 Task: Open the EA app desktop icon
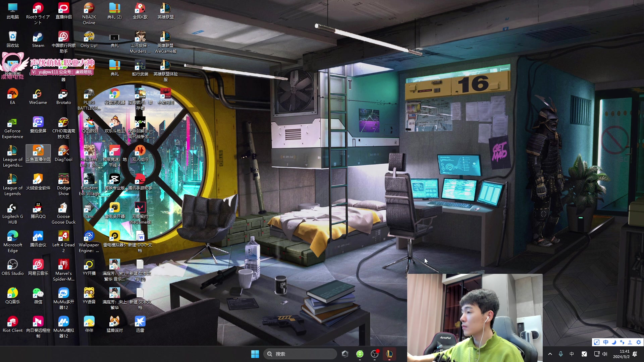pyautogui.click(x=12, y=97)
